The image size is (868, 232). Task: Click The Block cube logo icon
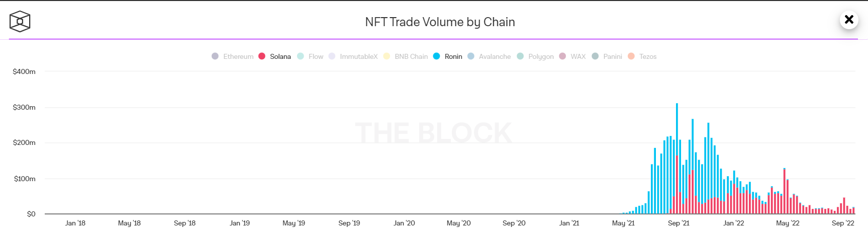pos(20,22)
